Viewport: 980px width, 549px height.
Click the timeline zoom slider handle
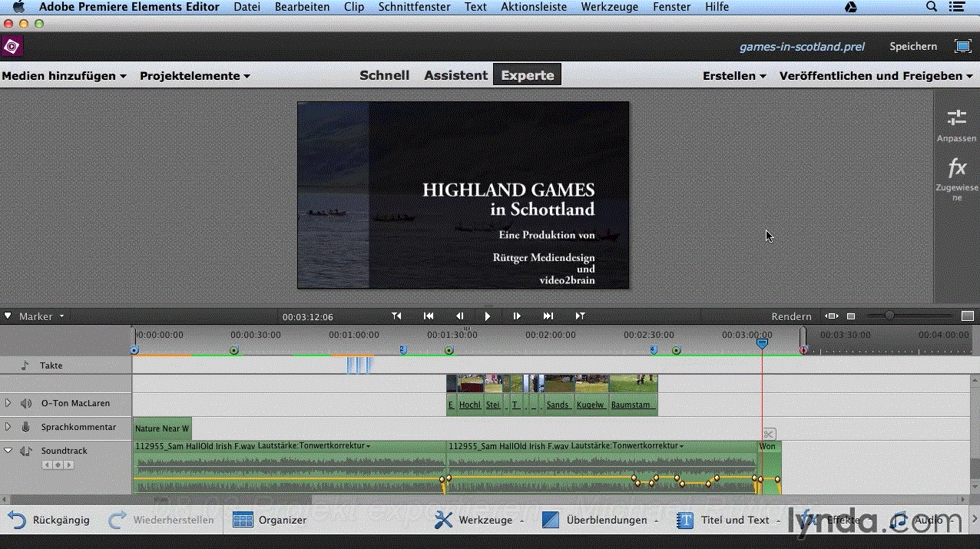click(x=889, y=316)
